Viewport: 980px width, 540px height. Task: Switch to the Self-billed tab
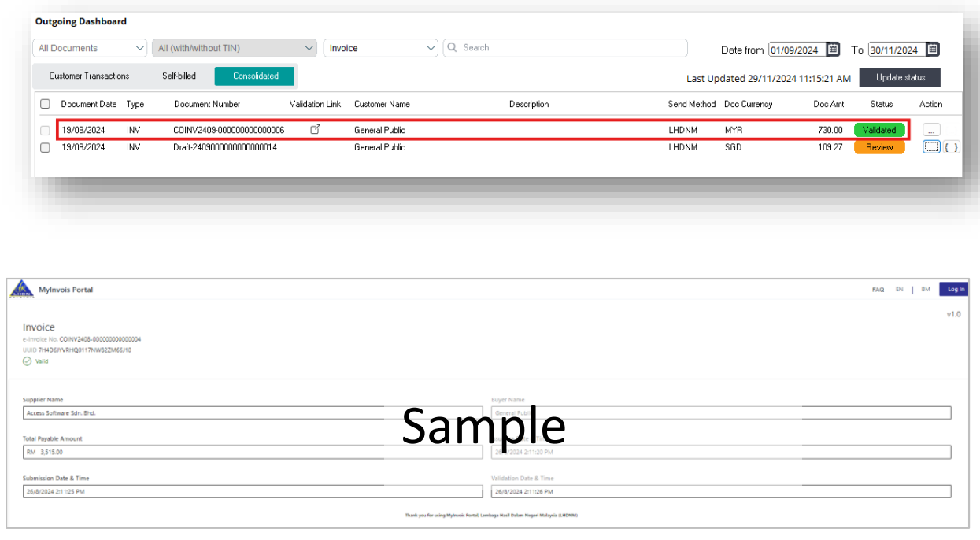[x=179, y=76]
